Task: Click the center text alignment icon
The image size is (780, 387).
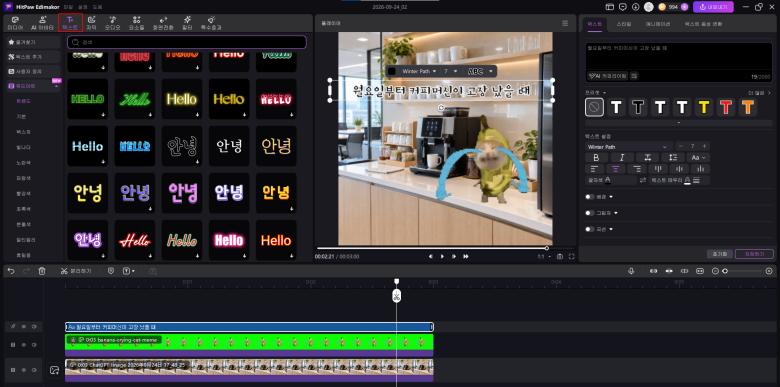Action: coord(616,169)
